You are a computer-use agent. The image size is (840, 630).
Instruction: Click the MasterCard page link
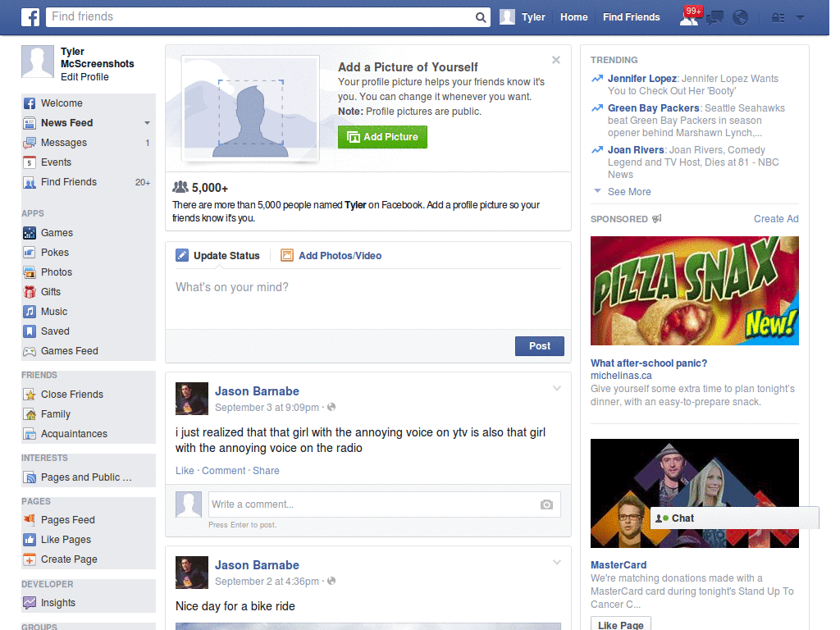pos(619,565)
